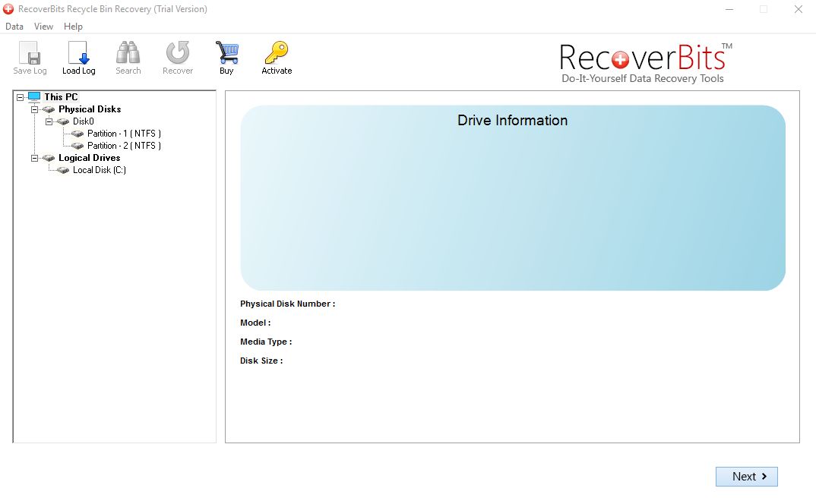Click the Buy shopping cart icon
Image resolution: width=816 pixels, height=504 pixels.
pos(226,53)
